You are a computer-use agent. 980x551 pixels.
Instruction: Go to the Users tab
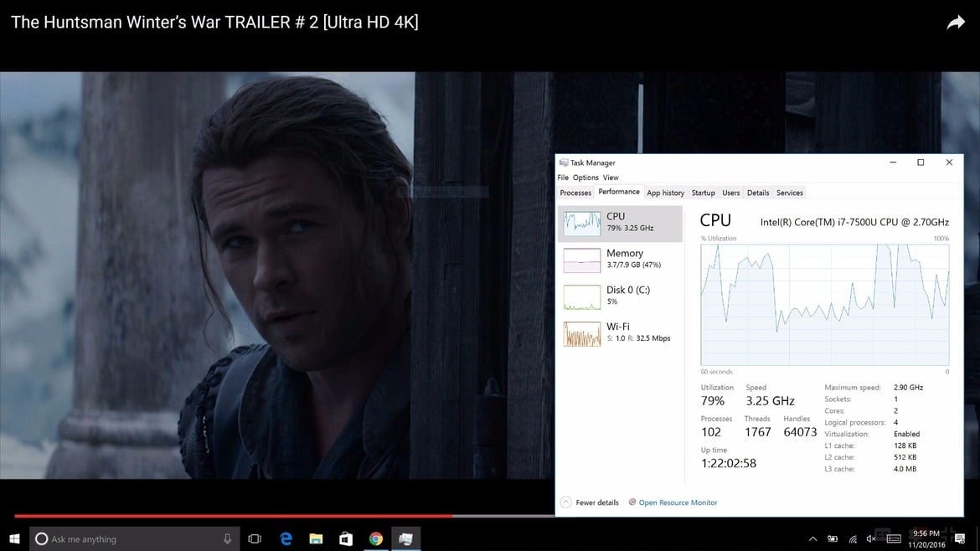[x=730, y=193]
